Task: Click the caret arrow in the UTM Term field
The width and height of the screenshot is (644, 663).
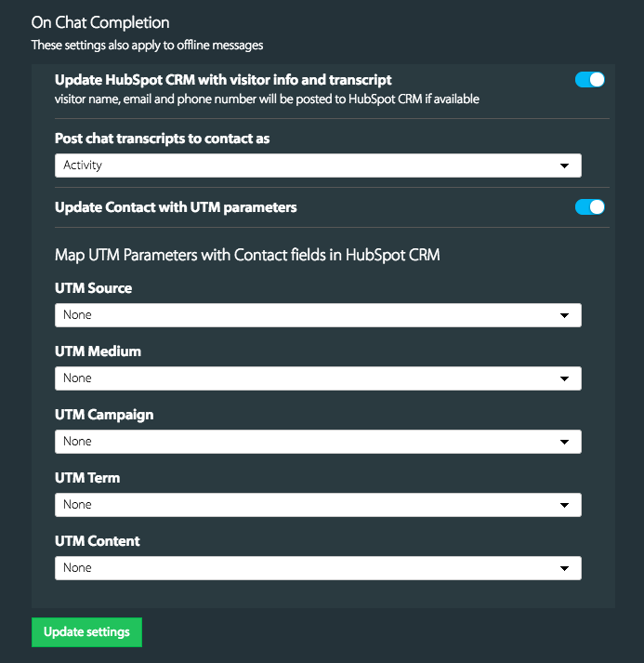Action: (x=564, y=505)
